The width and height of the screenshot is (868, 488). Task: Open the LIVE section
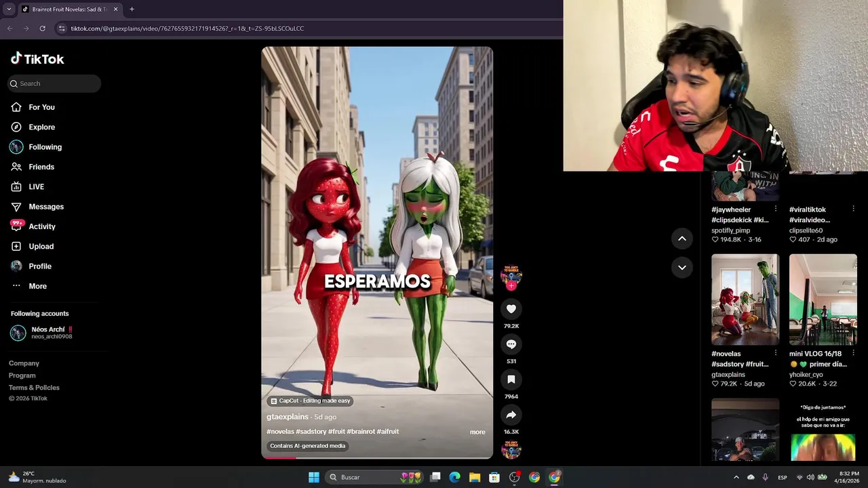(36, 186)
